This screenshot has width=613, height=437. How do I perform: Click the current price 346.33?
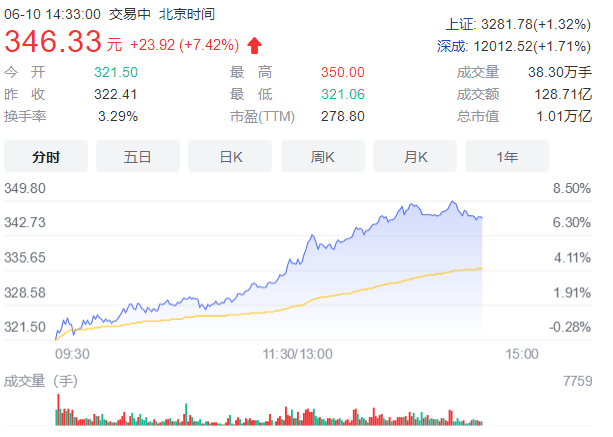(54, 42)
